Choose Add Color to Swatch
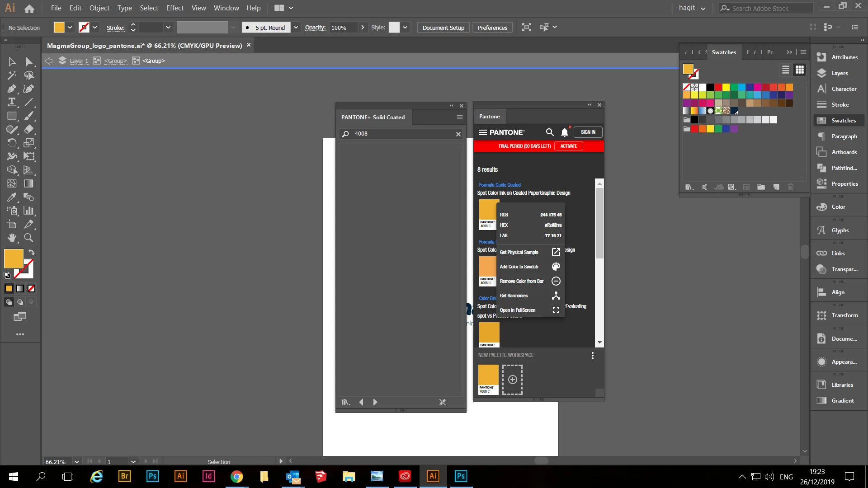 pos(530,267)
